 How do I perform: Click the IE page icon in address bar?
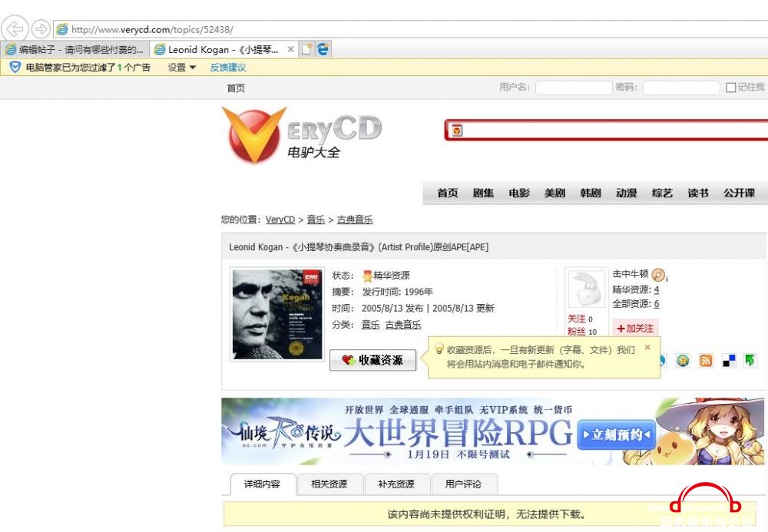point(61,29)
